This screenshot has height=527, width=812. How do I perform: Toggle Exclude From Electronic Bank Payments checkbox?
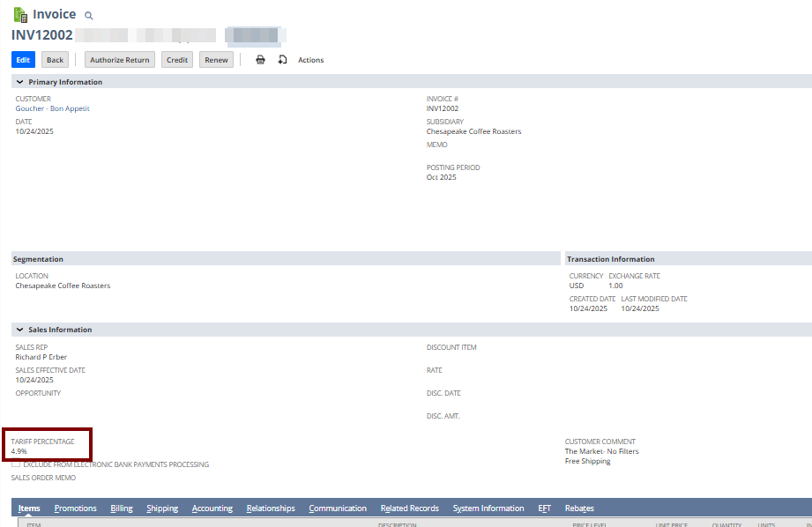[x=16, y=464]
